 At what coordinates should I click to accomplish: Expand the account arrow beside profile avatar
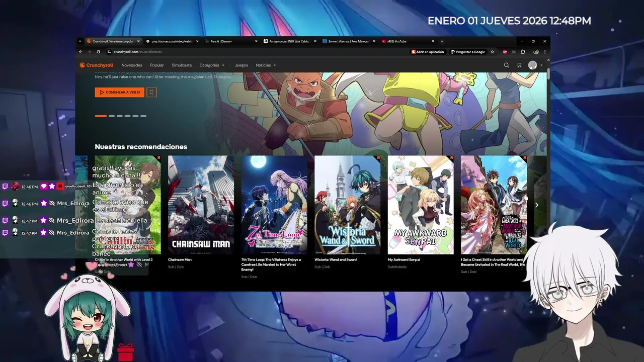pos(541,65)
